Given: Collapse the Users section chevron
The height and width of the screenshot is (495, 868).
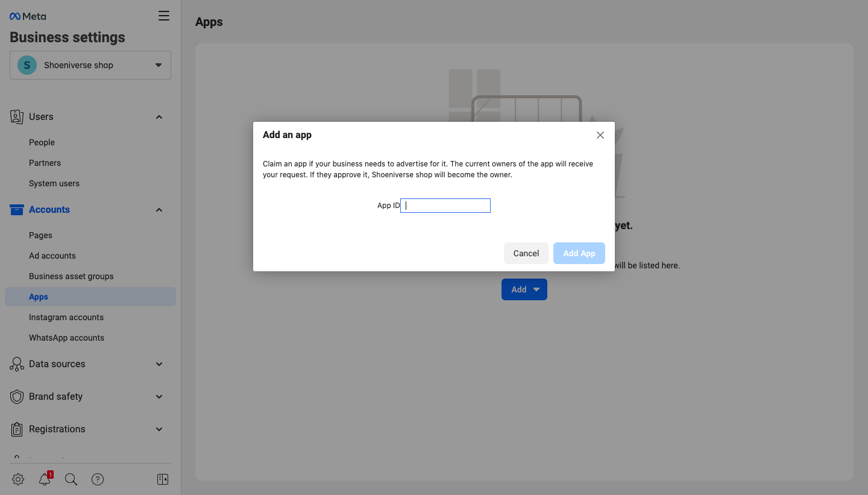Looking at the screenshot, I should pos(159,117).
